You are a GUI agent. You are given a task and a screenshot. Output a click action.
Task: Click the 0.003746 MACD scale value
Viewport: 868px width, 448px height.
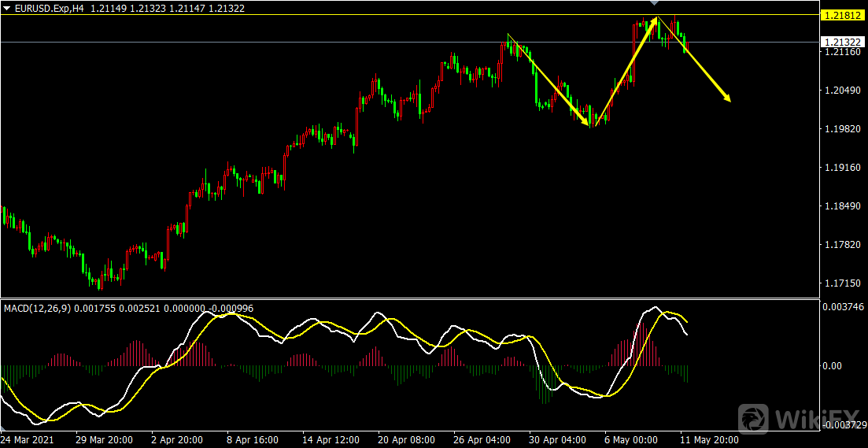pos(843,306)
